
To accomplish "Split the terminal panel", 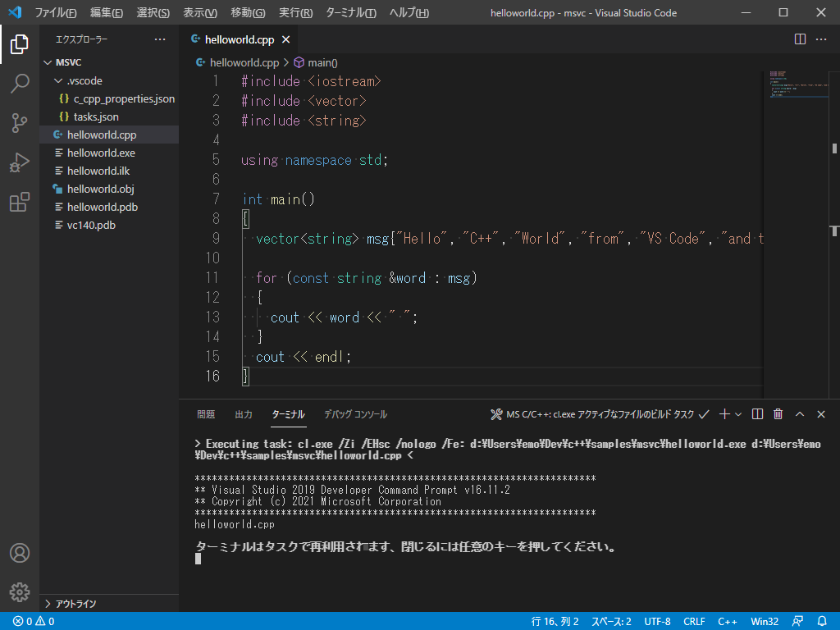I will 757,414.
